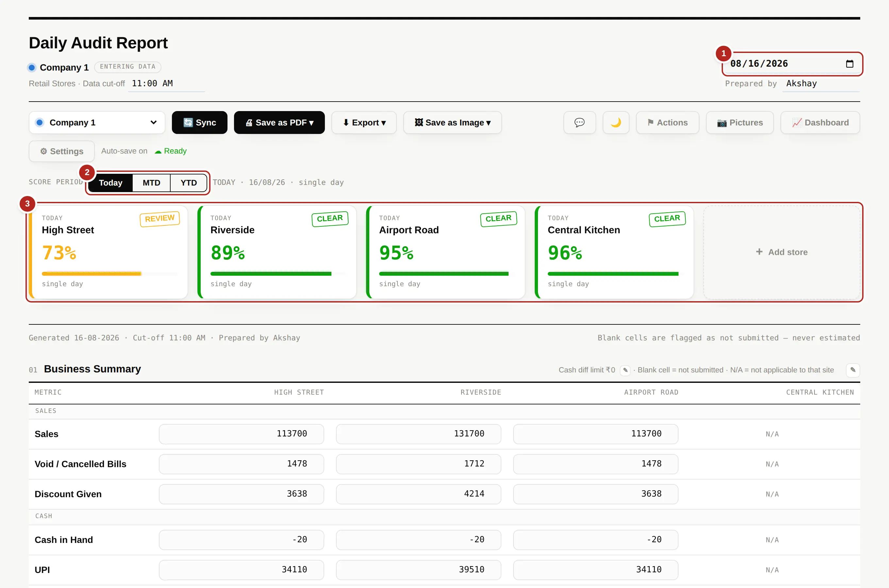Open the Riverside store card
The image size is (889, 588).
[x=277, y=252]
